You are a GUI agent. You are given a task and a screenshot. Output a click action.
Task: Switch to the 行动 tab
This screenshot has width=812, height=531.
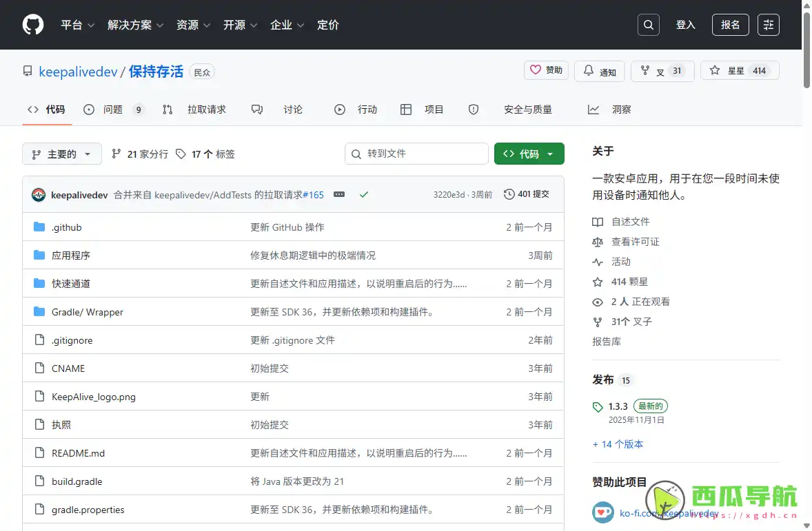(356, 110)
